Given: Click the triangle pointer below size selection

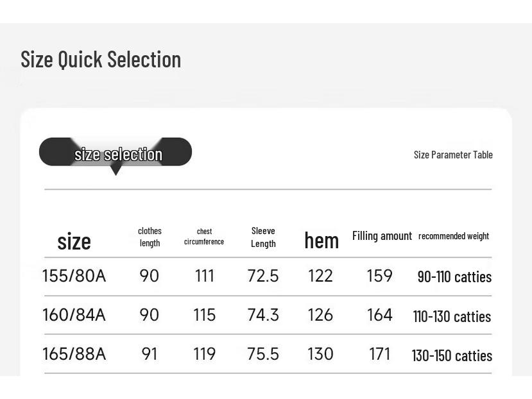Looking at the screenshot, I should point(116,170).
